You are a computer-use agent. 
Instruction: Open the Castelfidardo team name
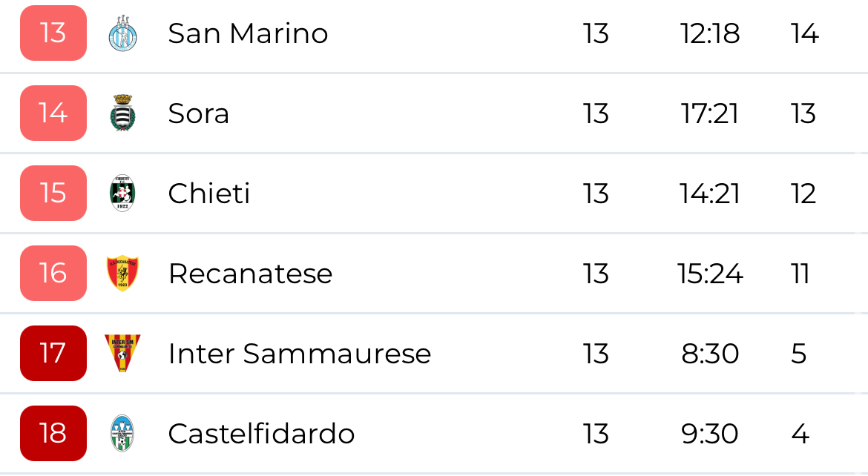coord(261,434)
